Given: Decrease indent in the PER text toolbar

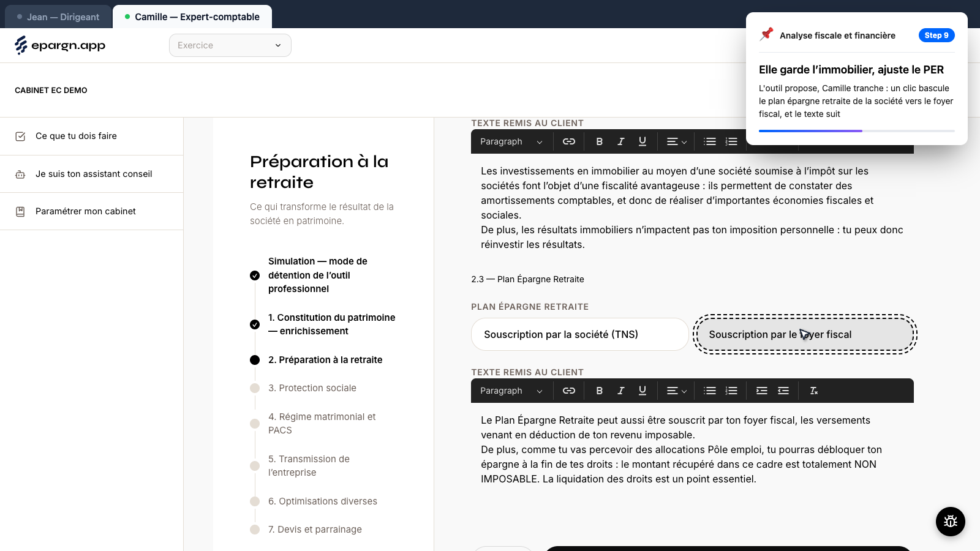Looking at the screenshot, I should pyautogui.click(x=783, y=391).
